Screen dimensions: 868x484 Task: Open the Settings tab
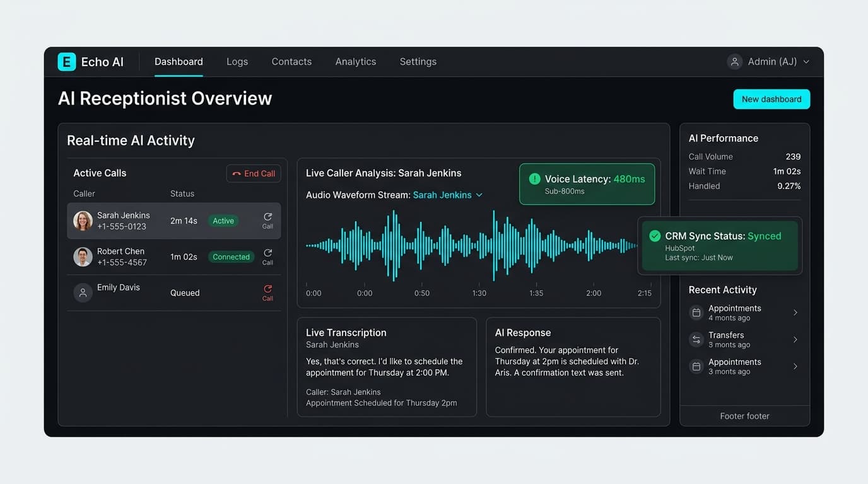tap(418, 62)
